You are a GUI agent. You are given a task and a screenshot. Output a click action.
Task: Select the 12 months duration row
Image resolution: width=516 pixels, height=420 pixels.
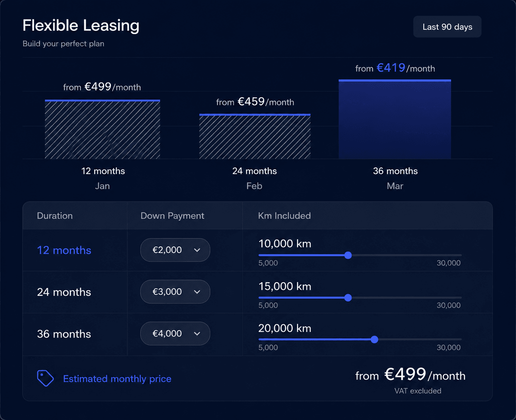tap(258, 250)
